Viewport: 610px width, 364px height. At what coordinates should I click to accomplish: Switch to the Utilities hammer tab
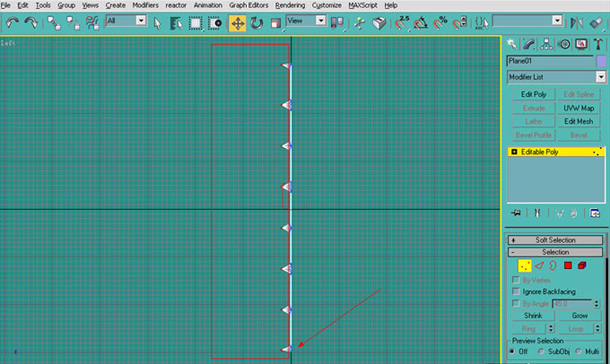pos(598,45)
